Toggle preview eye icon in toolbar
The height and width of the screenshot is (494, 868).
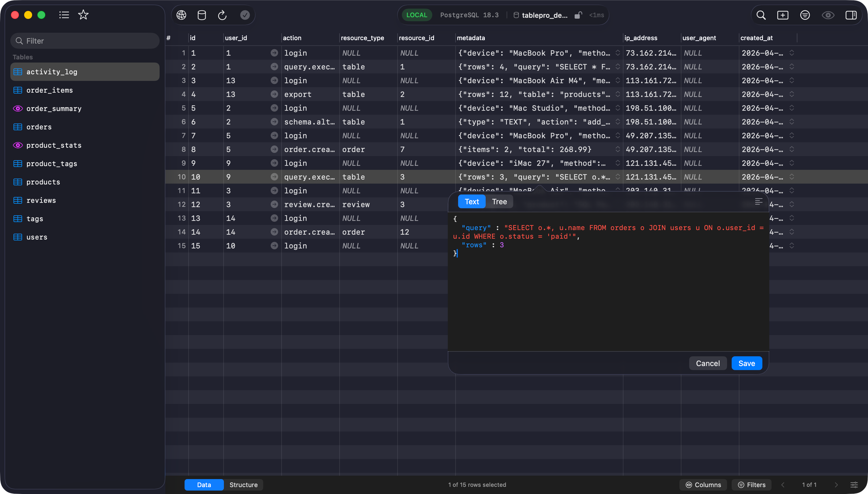click(x=828, y=15)
